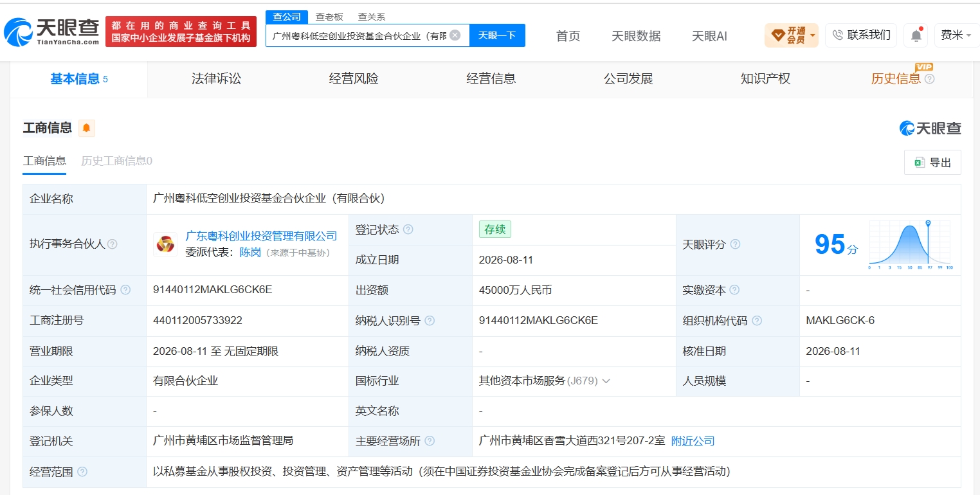Export data with the 导出 button
This screenshot has height=495, width=980.
(932, 163)
